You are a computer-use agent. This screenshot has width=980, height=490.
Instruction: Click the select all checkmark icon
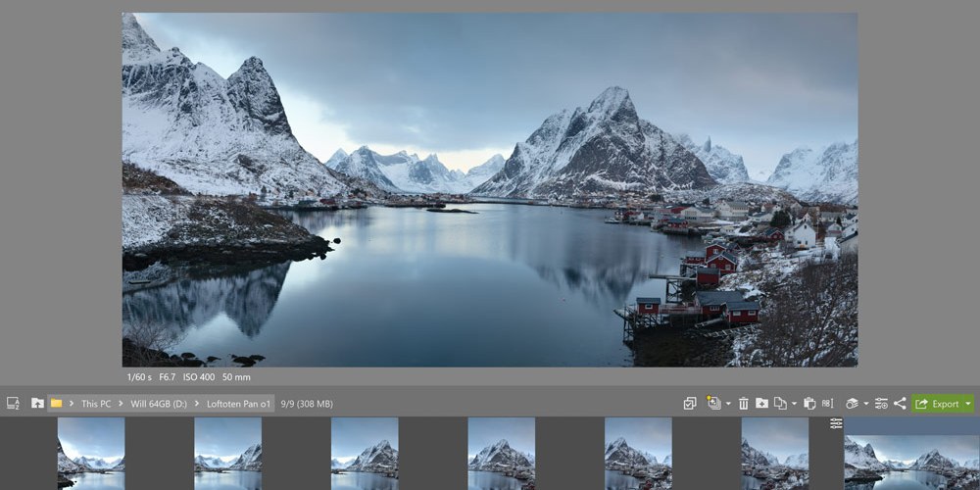689,404
